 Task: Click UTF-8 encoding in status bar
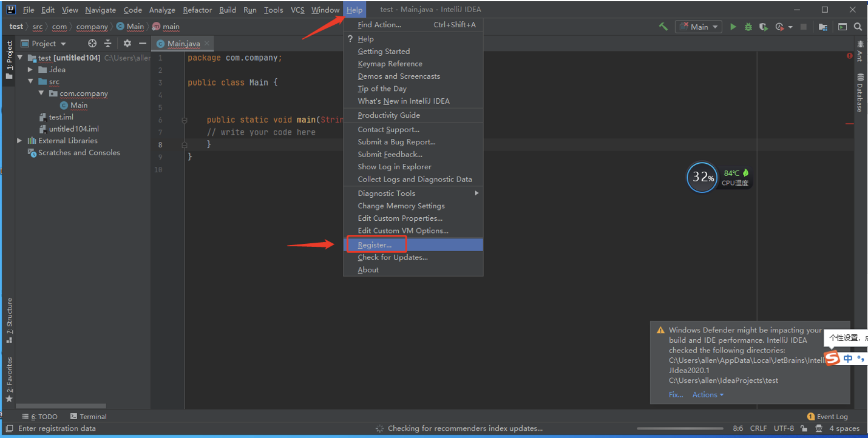pyautogui.click(x=784, y=428)
